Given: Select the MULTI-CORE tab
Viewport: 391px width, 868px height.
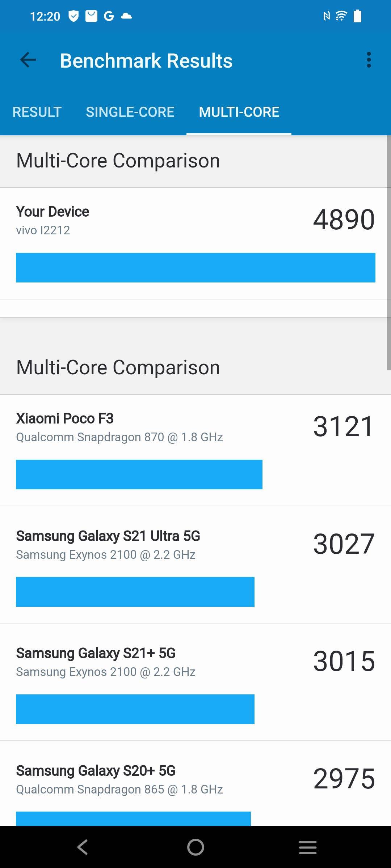Looking at the screenshot, I should pyautogui.click(x=239, y=112).
